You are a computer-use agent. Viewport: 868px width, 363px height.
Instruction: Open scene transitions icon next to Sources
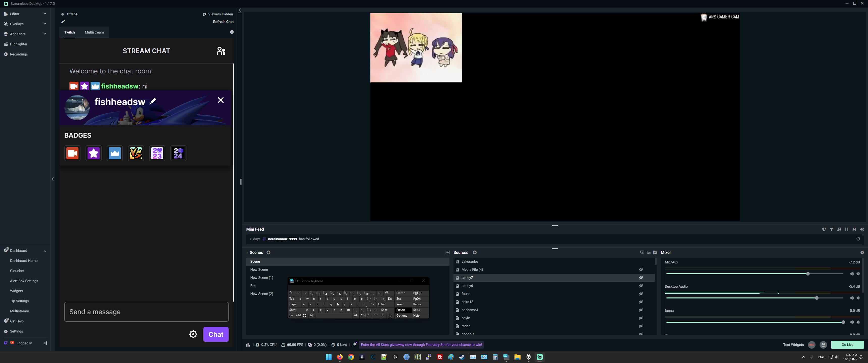pyautogui.click(x=447, y=253)
